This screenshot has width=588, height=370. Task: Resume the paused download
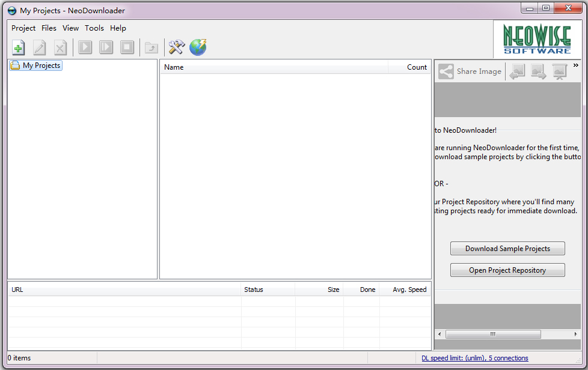(x=106, y=47)
